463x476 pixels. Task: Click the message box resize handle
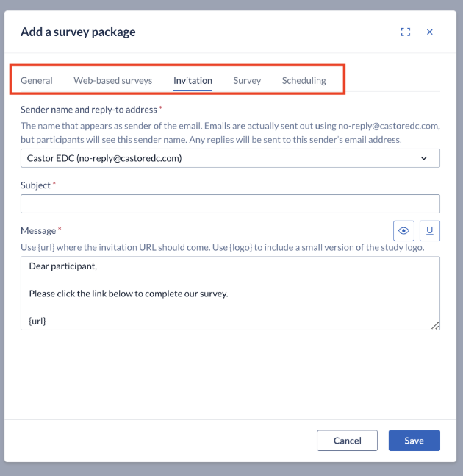click(x=435, y=325)
